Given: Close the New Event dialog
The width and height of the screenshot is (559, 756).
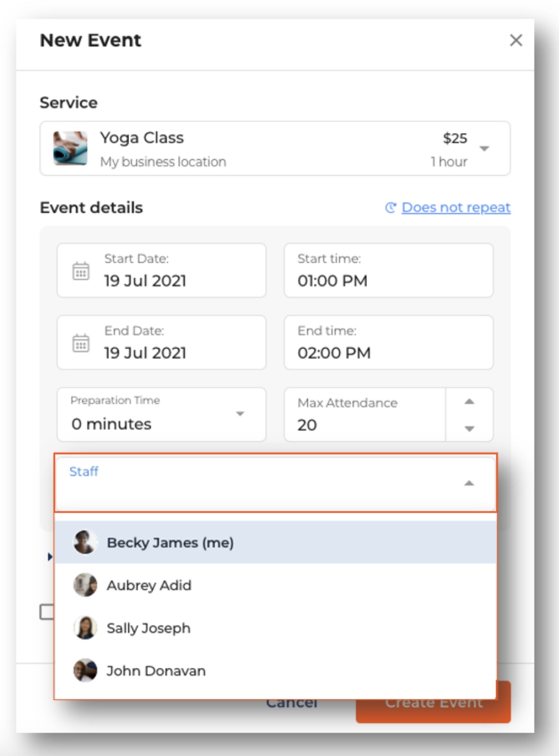Looking at the screenshot, I should tap(516, 40).
